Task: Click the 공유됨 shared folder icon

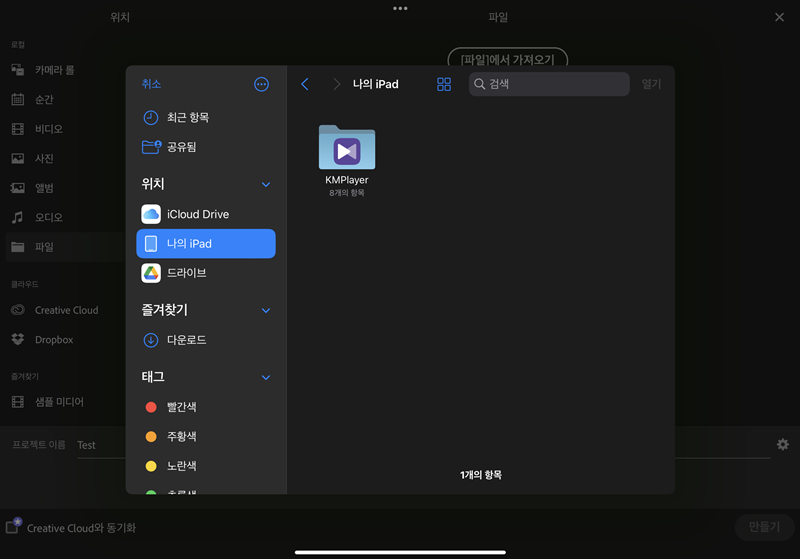Action: point(152,147)
